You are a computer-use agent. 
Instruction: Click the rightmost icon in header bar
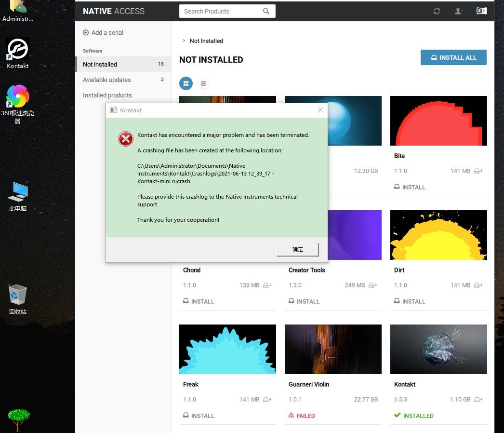pos(481,11)
